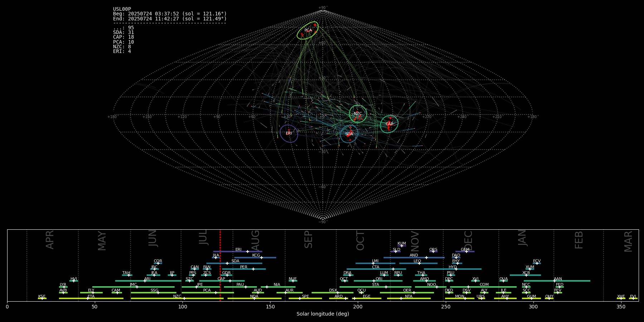This screenshot has width=644, height=322.
Task: Click the 'PCA: 10' legend entry
Action: [x=123, y=42]
